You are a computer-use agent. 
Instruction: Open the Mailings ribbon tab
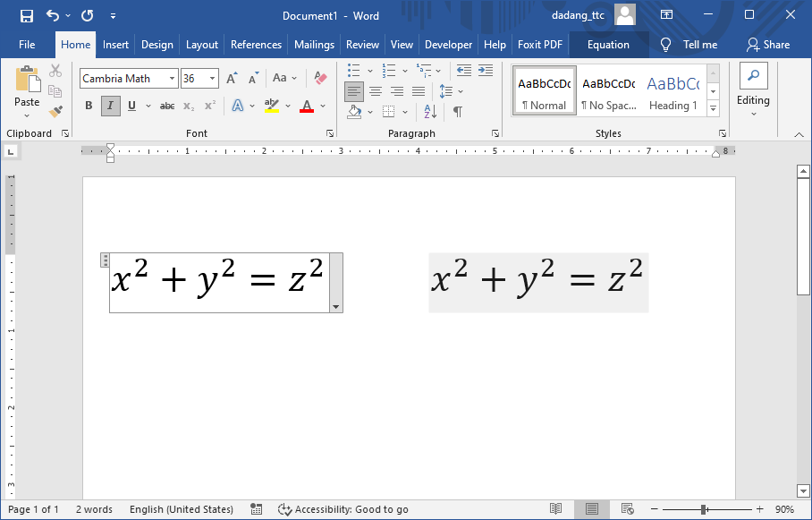(314, 44)
